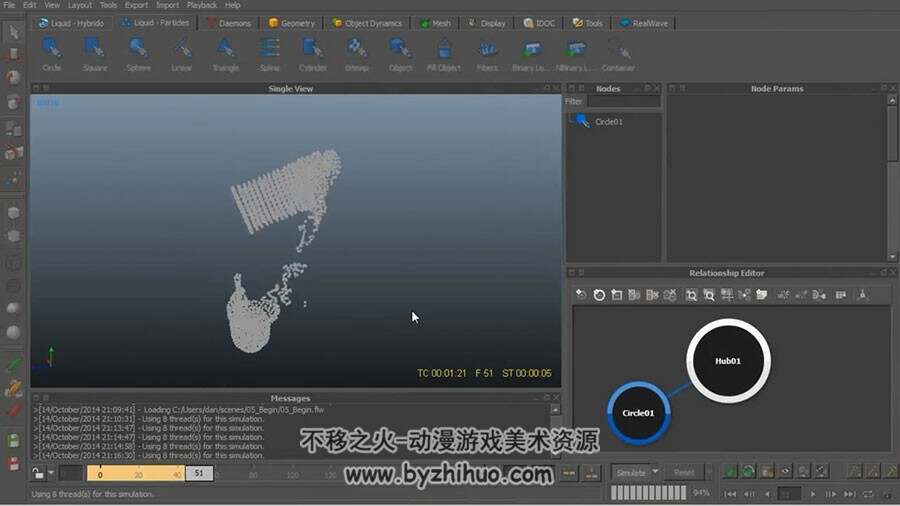
Task: Click the Messages panel scroll-up arrow
Action: pyautogui.click(x=555, y=410)
